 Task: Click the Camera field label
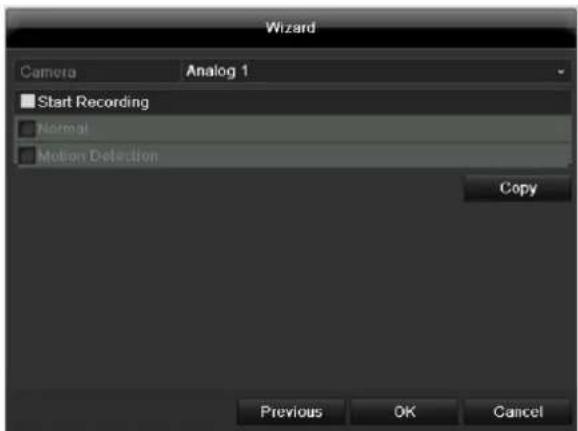click(48, 72)
